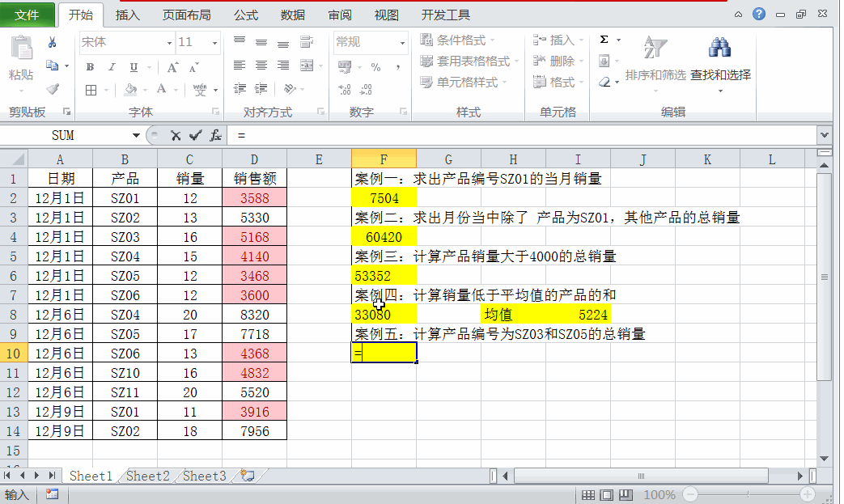Click the Fill down icon
This screenshot has width=844, height=504.
tap(604, 61)
